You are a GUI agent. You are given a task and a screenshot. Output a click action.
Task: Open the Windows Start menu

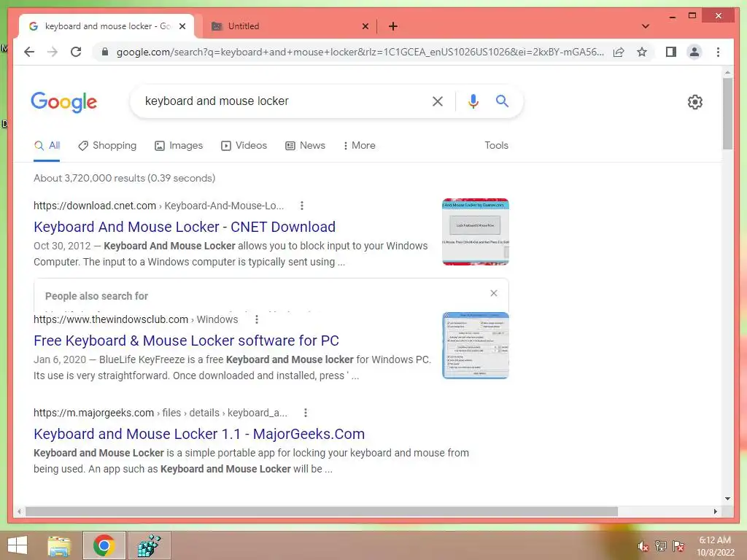pos(18,545)
